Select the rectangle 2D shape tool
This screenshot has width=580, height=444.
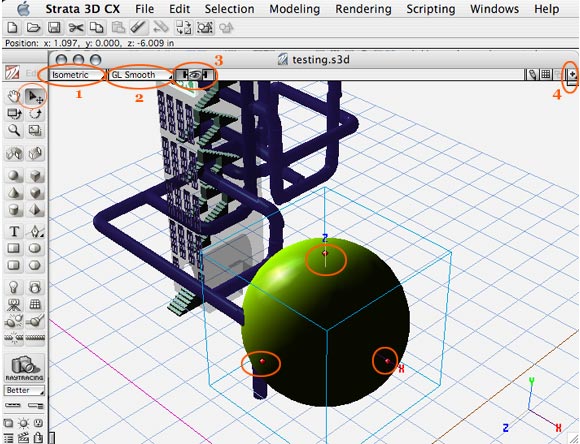coord(14,248)
